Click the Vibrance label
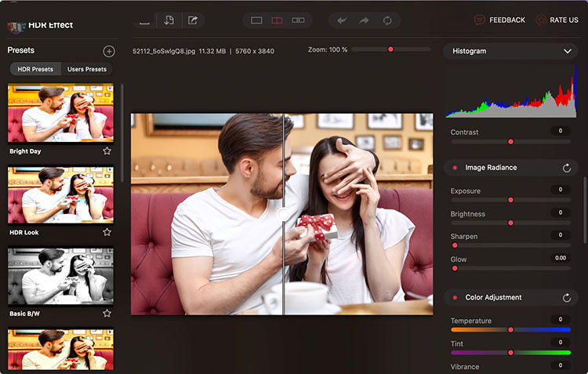588x374 pixels. pos(465,366)
